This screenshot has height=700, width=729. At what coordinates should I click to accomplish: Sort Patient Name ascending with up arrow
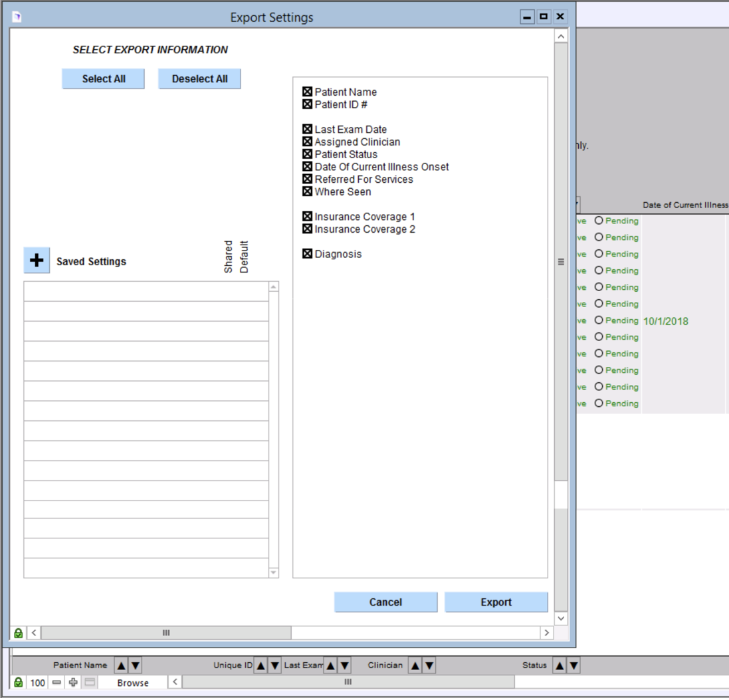(x=121, y=665)
